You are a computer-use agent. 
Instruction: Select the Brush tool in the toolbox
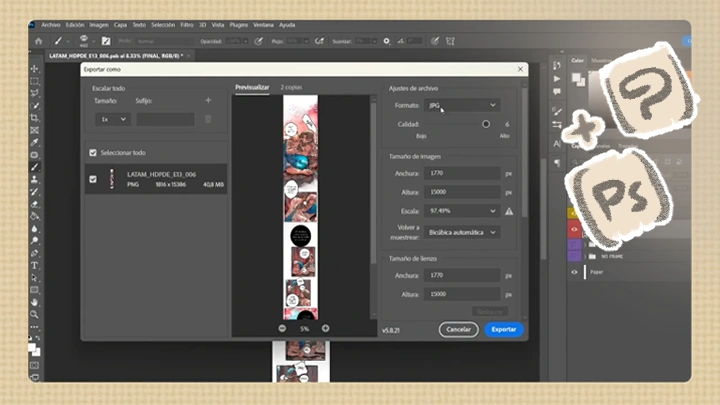coord(34,167)
